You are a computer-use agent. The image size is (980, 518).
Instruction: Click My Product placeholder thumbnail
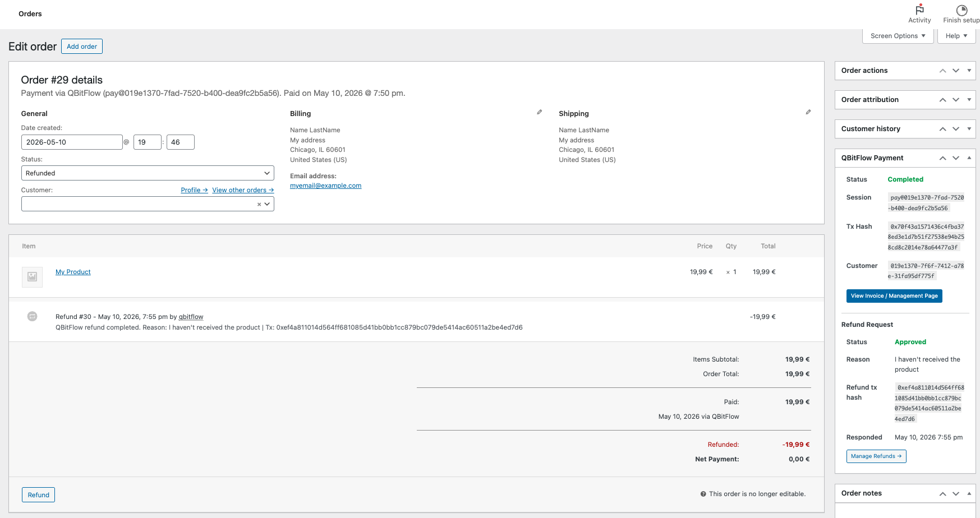pos(33,276)
